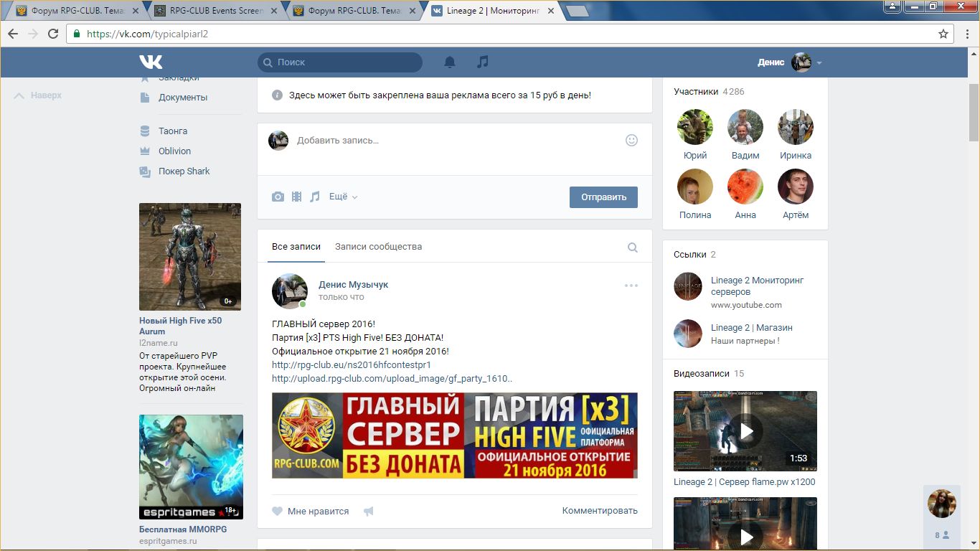Click Документы sidebar icon

145,98
